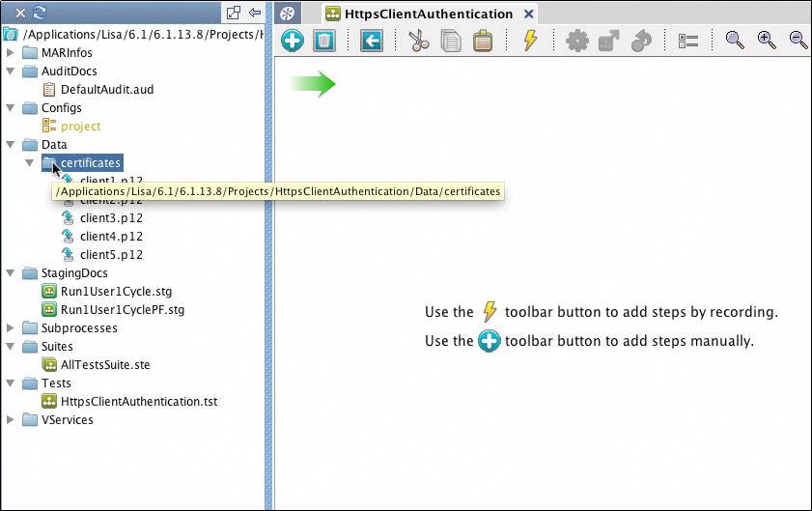This screenshot has width=812, height=511.
Task: Click the blue left-arrow toolbar icon
Action: (x=372, y=41)
